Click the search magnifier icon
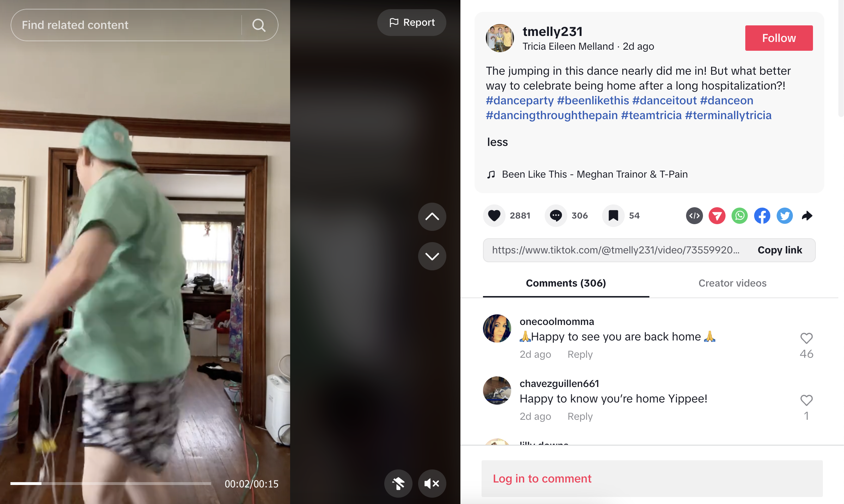The image size is (844, 504). point(259,25)
